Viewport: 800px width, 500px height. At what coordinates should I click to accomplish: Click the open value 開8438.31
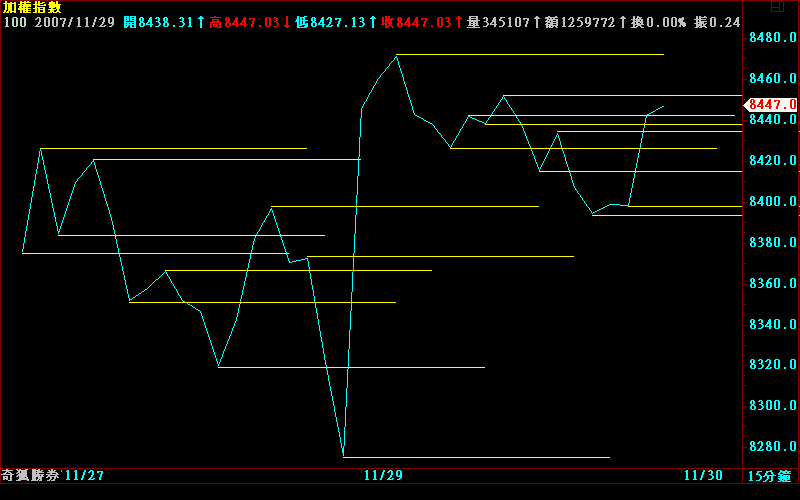pyautogui.click(x=159, y=22)
